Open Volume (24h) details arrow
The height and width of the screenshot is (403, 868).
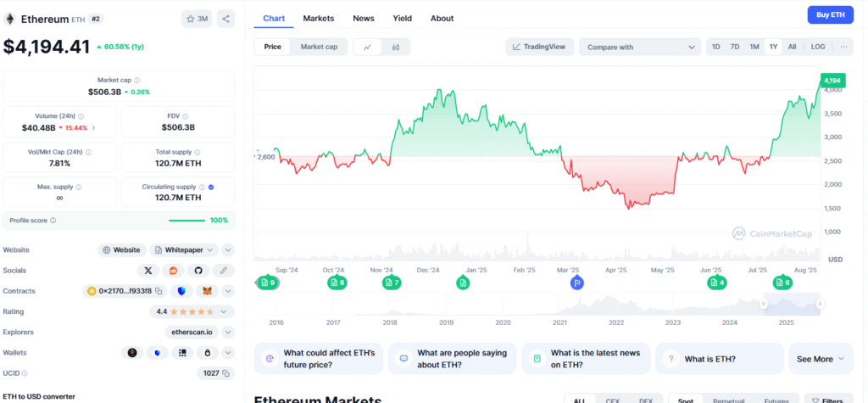tap(93, 128)
